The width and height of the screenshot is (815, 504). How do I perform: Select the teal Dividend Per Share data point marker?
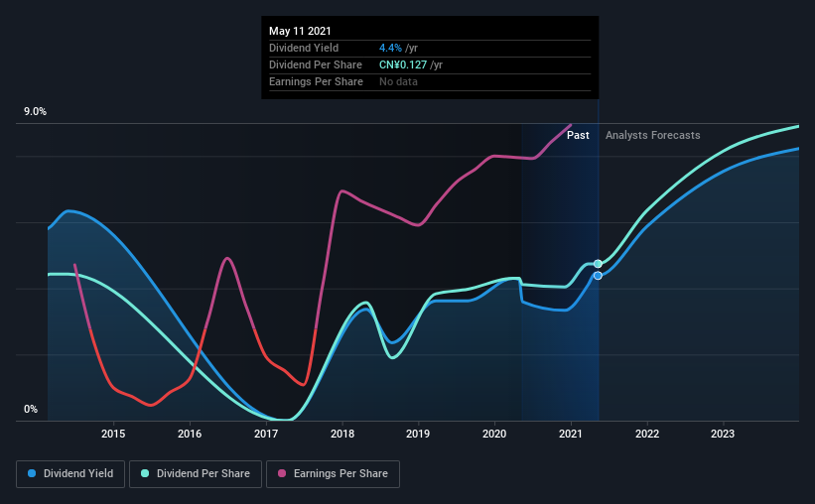598,264
